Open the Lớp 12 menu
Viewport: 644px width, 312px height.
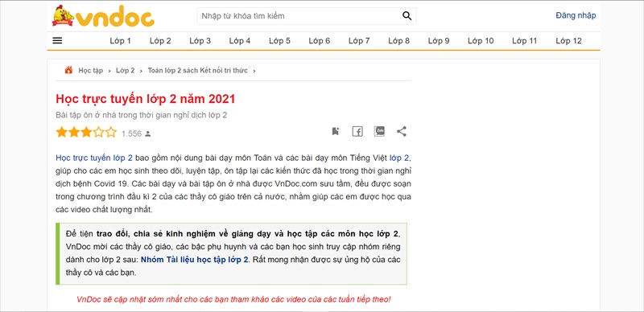coord(569,41)
